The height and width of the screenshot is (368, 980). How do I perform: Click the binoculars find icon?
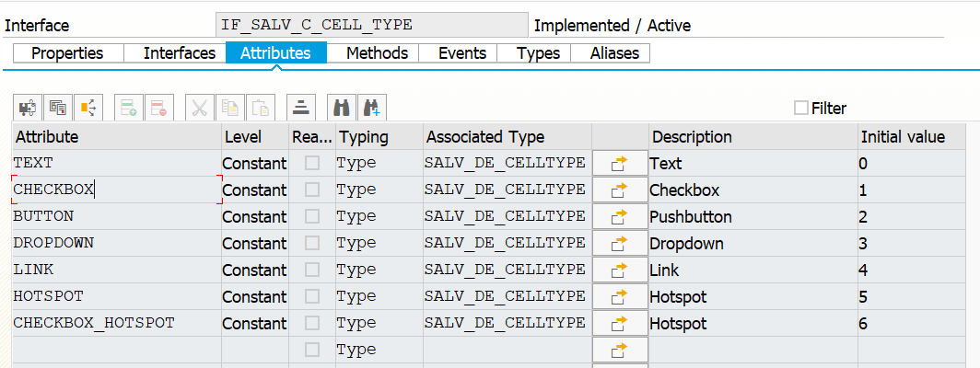341,108
